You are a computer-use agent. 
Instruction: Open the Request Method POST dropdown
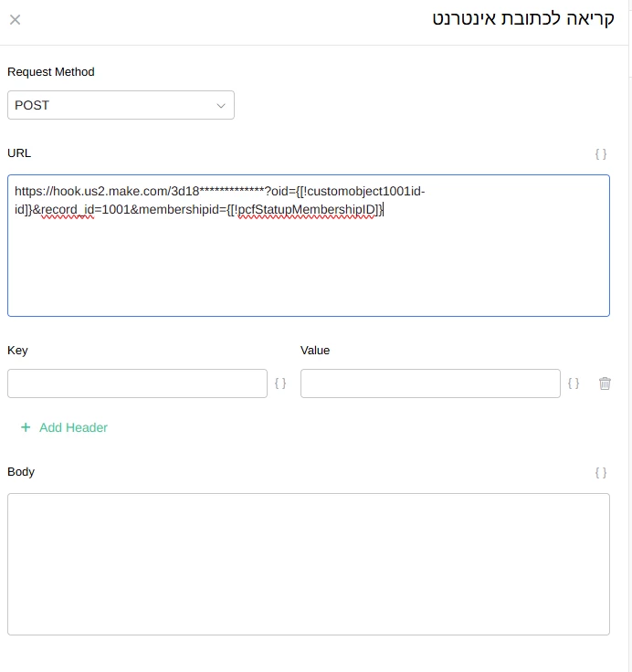point(121,105)
